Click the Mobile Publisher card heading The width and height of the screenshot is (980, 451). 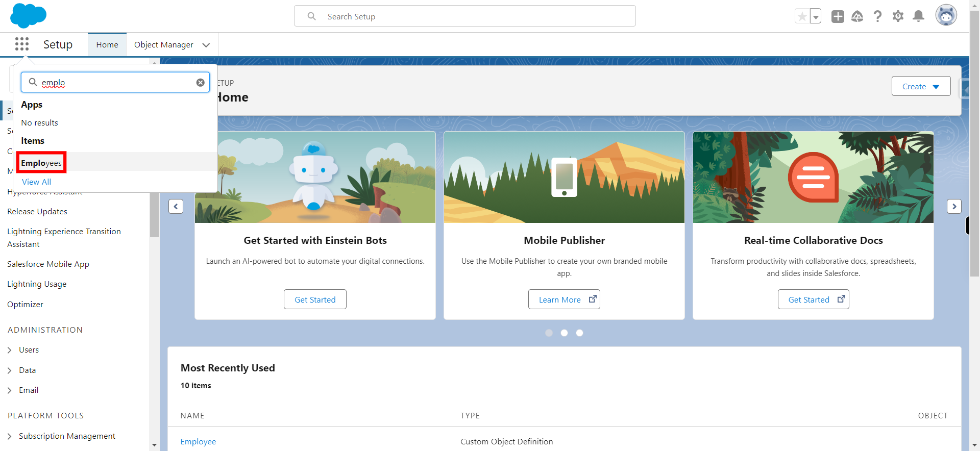564,240
